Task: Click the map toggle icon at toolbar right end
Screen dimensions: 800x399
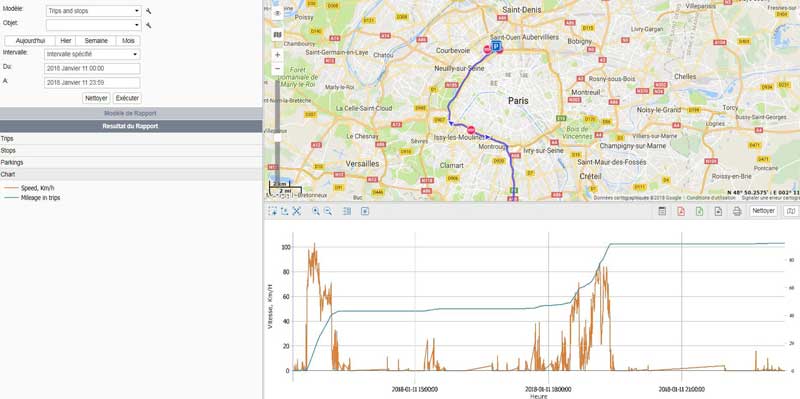Action: point(791,211)
